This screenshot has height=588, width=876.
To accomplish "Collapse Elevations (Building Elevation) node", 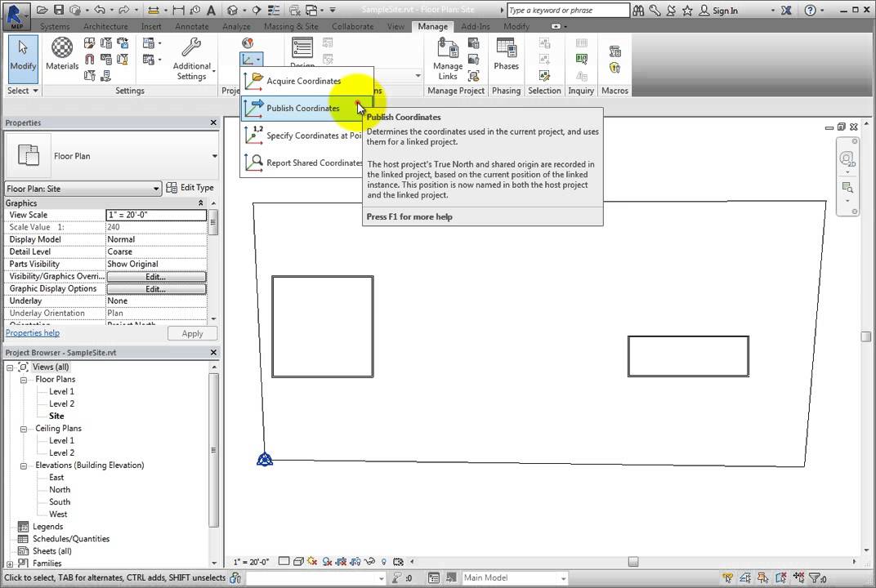I will pos(24,465).
